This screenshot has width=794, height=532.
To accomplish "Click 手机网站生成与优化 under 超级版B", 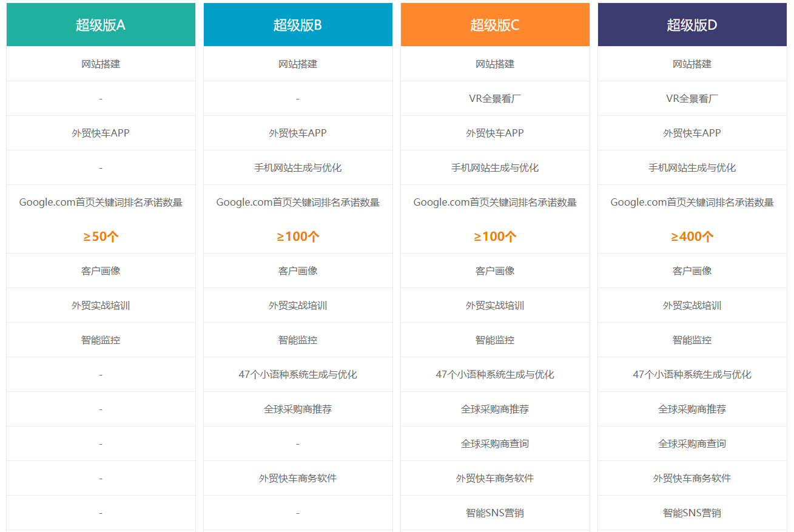I will 298,167.
